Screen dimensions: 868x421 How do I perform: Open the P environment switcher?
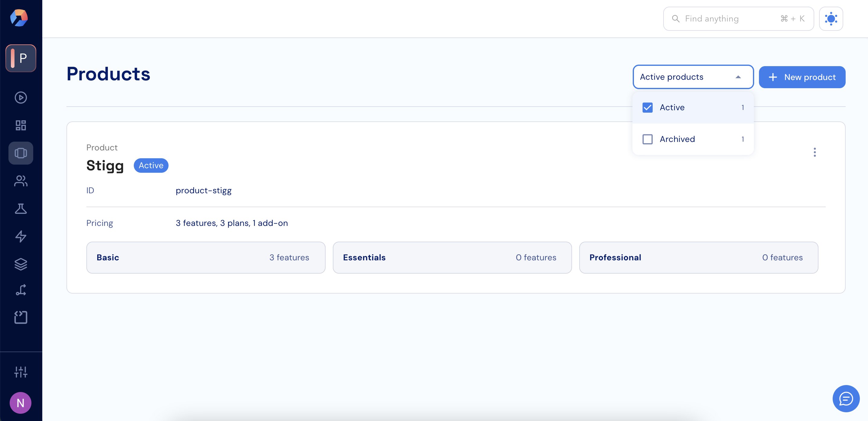[x=21, y=58]
